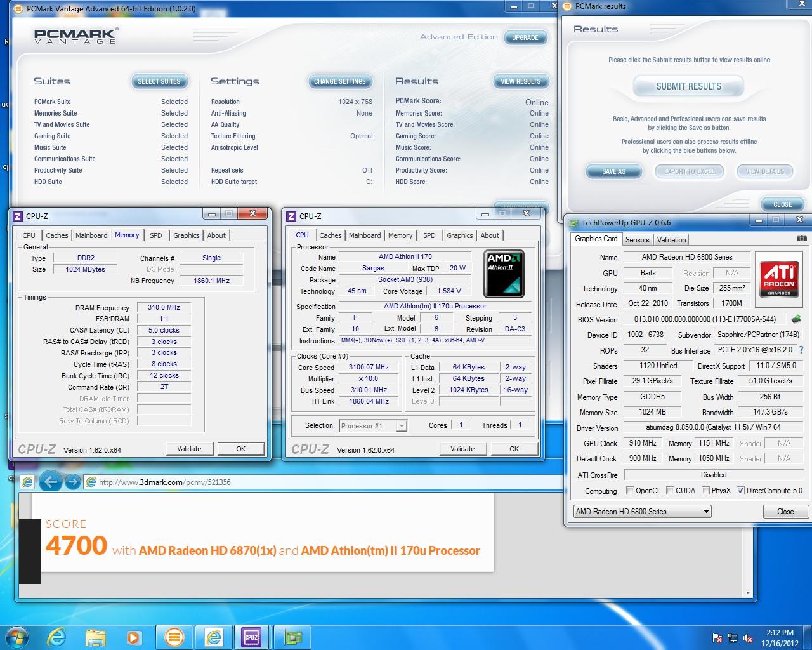Viewport: 812px width, 650px height.
Task: Launch Windows Media Player from taskbar
Action: click(x=133, y=637)
